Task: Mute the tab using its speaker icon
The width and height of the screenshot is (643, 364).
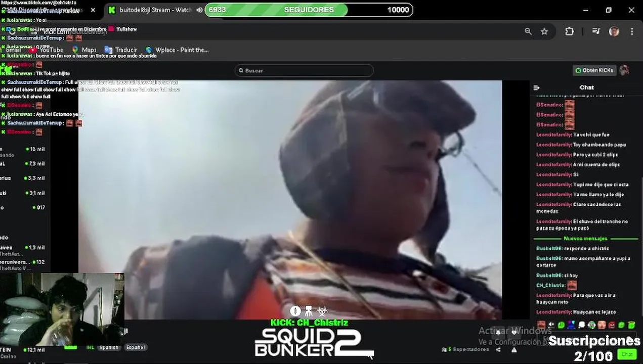Action: tap(199, 10)
